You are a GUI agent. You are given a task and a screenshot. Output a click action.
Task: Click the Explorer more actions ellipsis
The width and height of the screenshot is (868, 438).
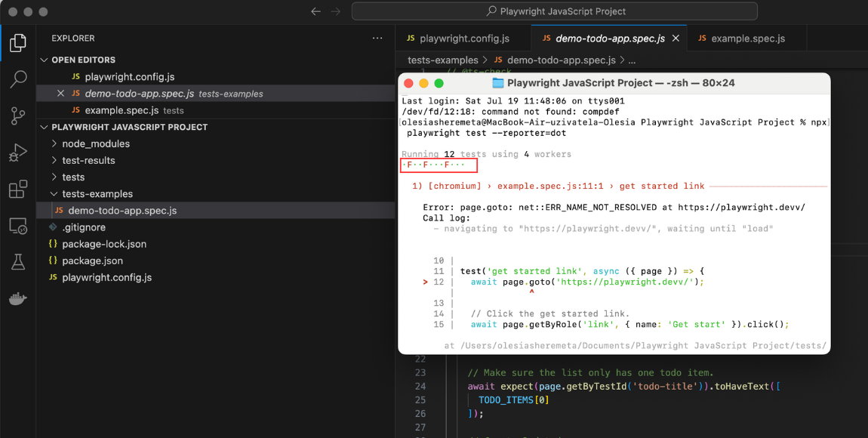377,38
